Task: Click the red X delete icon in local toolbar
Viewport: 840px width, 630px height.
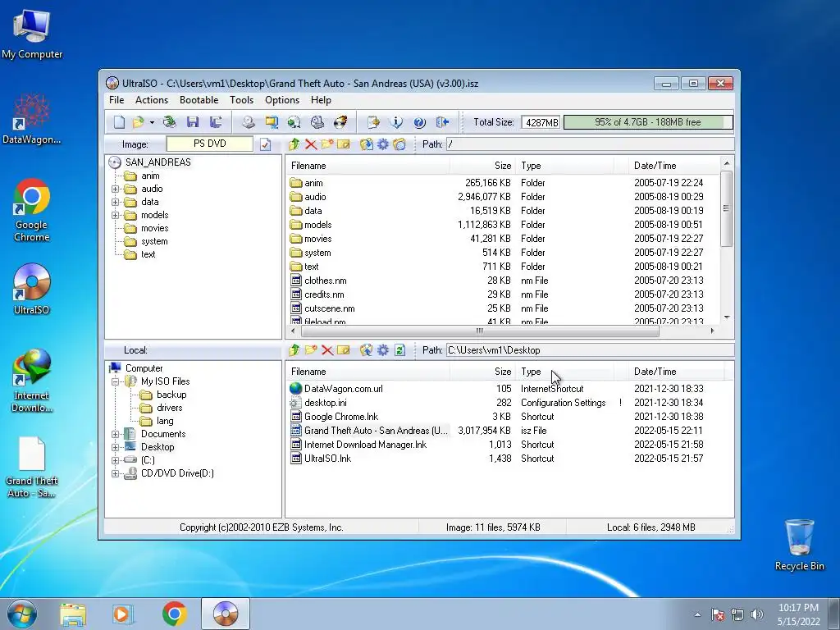Action: tap(327, 350)
